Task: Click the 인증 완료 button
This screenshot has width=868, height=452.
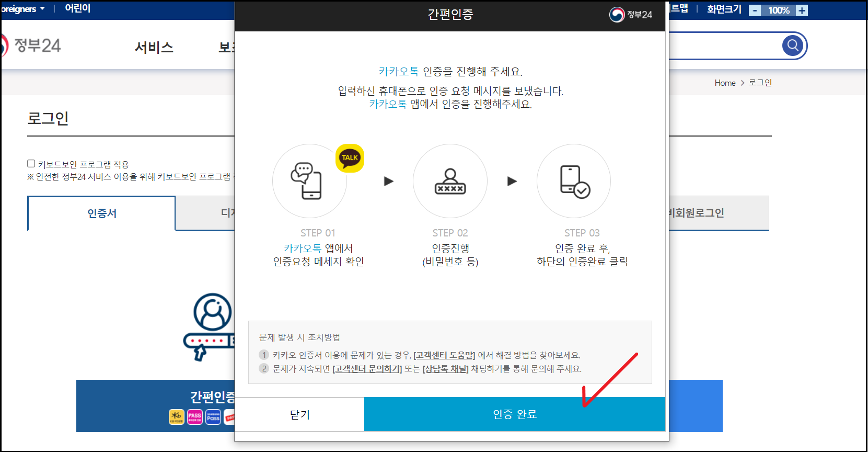Action: click(x=515, y=414)
